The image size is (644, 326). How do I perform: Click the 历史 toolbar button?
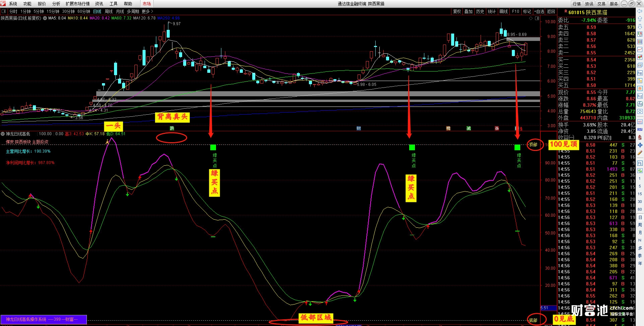click(480, 11)
